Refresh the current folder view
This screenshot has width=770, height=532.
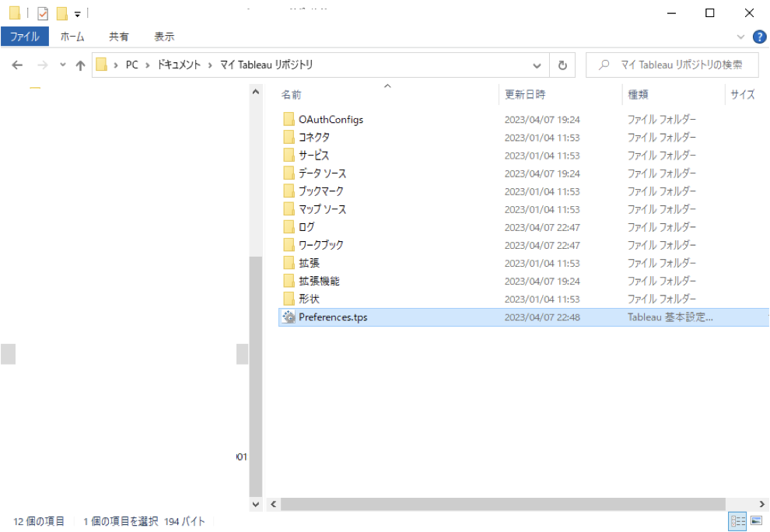click(562, 65)
